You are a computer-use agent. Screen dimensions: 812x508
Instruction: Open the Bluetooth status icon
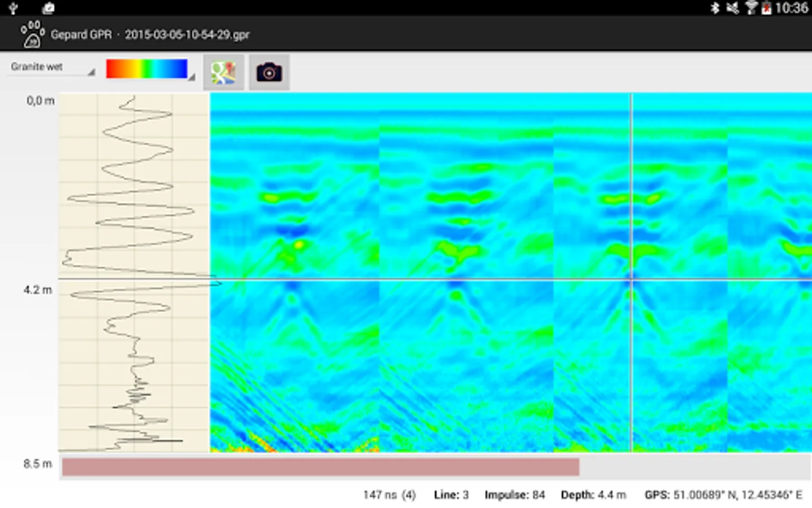coord(714,8)
